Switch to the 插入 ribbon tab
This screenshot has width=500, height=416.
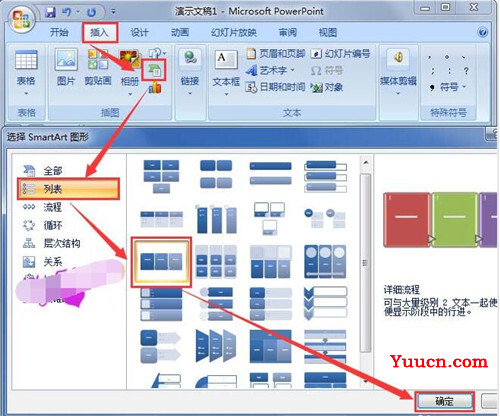coord(100,32)
